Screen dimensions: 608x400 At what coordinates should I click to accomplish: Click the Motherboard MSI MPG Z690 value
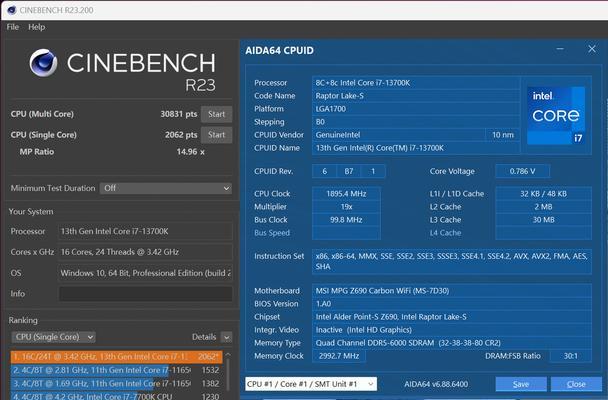pyautogui.click(x=452, y=291)
